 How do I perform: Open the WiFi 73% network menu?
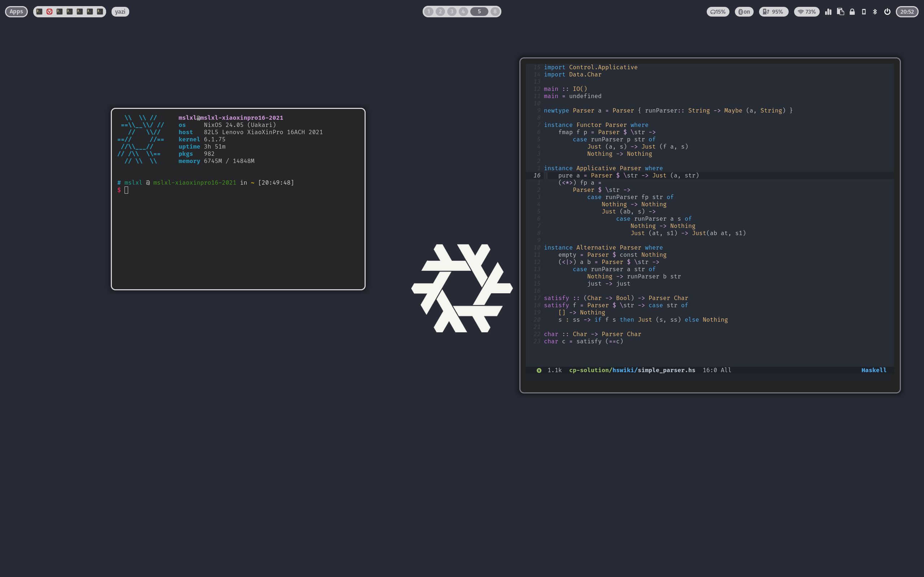click(x=806, y=12)
